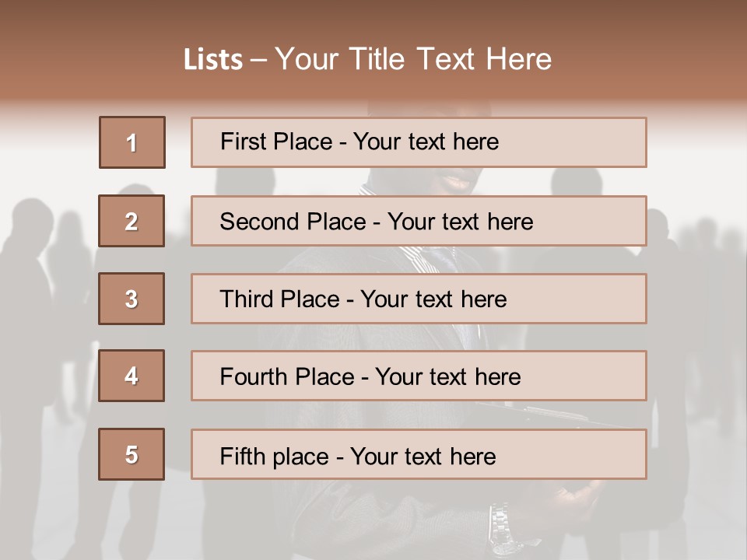Click the brown header band above the title

(x=373, y=19)
